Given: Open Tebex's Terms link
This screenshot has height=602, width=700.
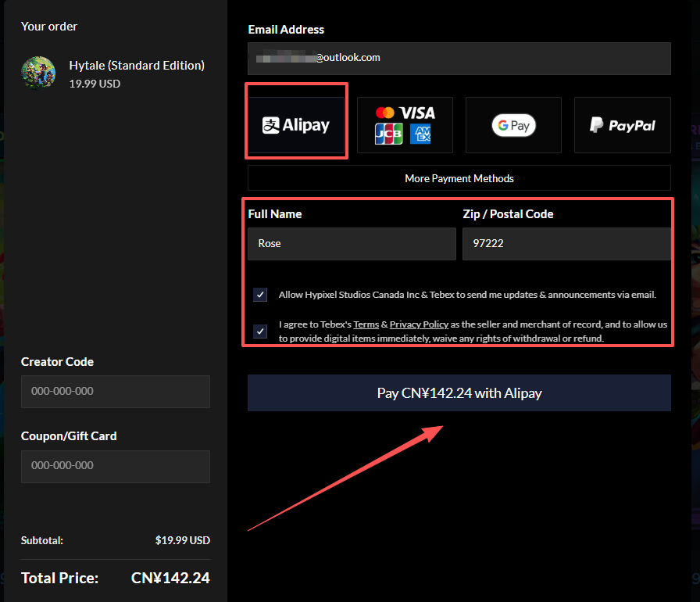Looking at the screenshot, I should click(x=366, y=324).
